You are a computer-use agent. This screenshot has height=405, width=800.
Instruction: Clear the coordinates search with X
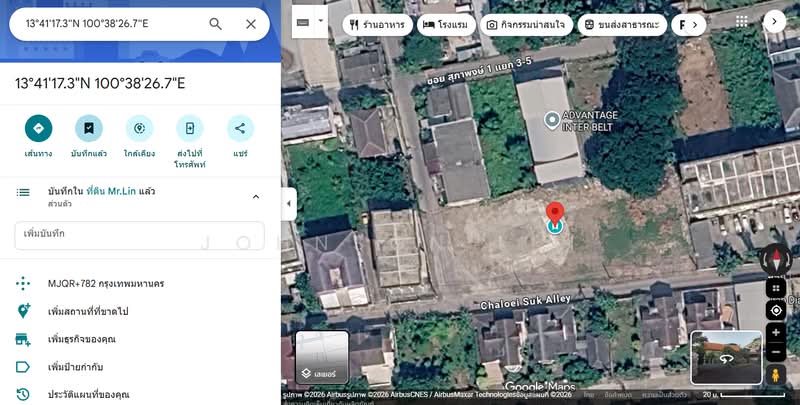pyautogui.click(x=251, y=24)
